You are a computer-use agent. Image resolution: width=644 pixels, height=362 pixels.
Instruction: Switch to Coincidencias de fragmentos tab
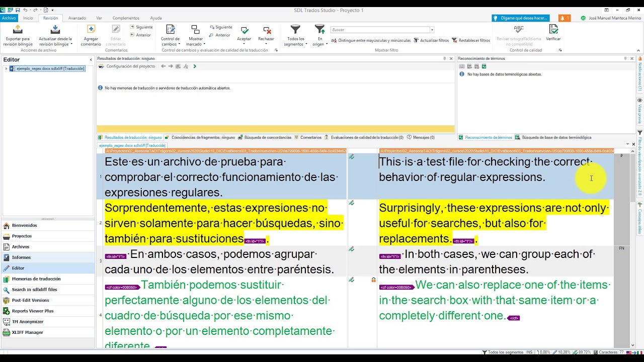[200, 137]
